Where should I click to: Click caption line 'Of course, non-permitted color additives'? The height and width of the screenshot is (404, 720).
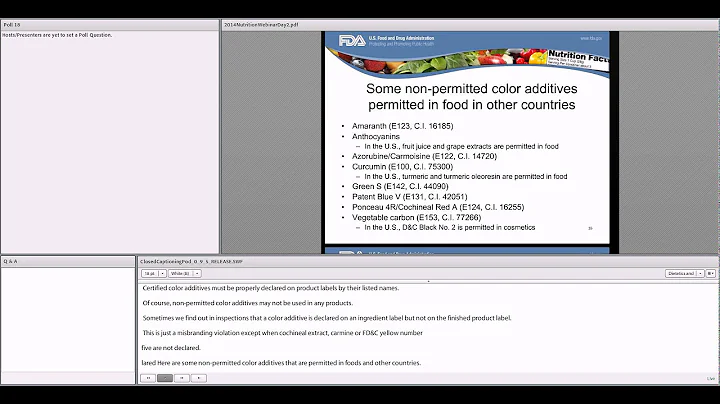(248, 303)
